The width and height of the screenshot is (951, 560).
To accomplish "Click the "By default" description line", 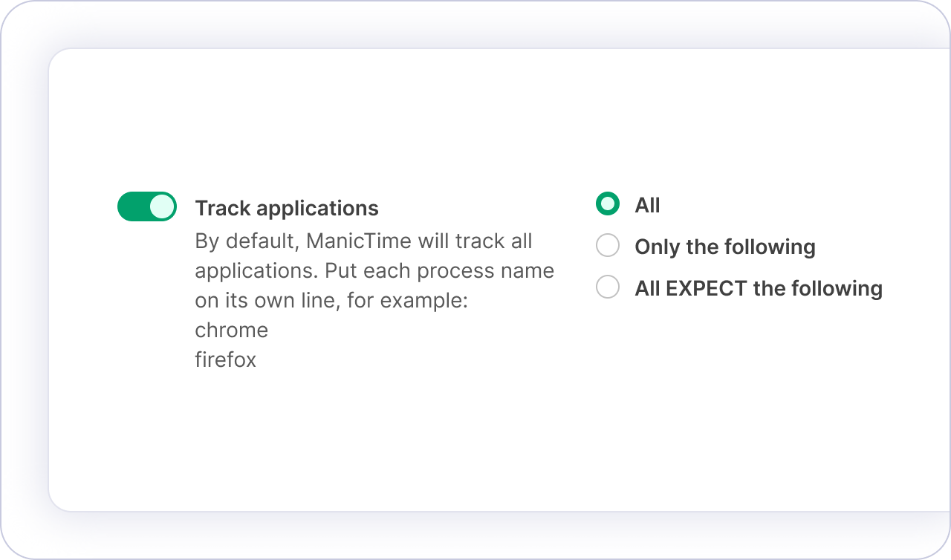I will click(x=364, y=241).
